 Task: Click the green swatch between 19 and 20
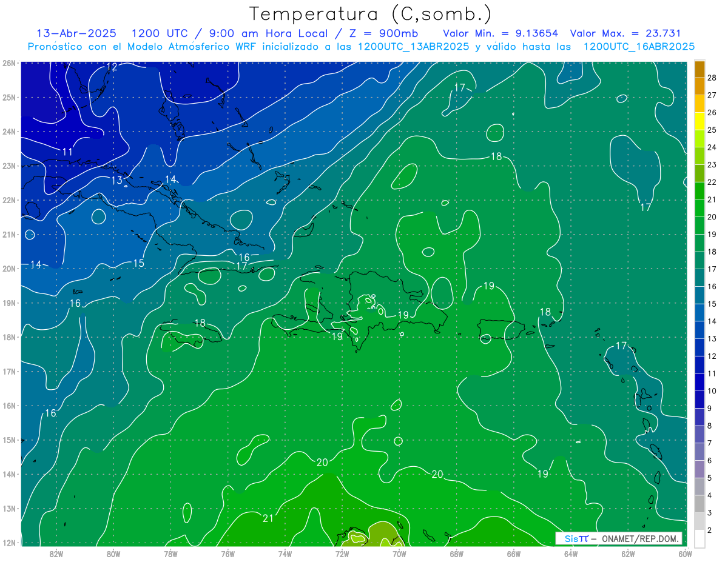tap(699, 226)
